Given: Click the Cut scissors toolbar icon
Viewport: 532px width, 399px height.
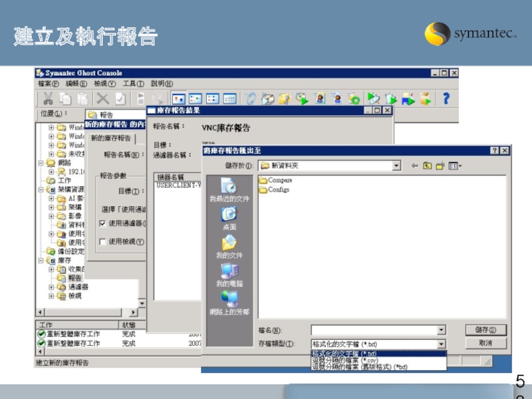Looking at the screenshot, I should (x=48, y=98).
